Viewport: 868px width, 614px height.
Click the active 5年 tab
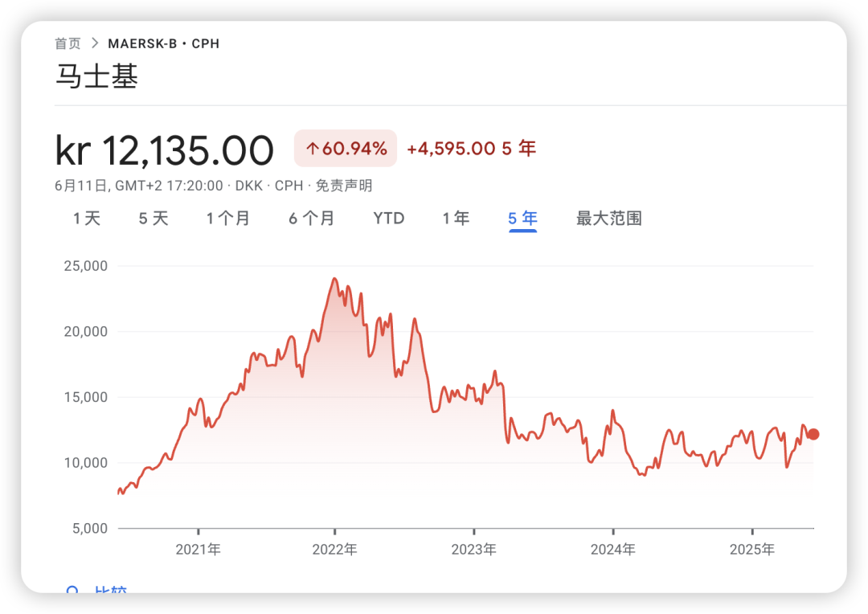pyautogui.click(x=522, y=219)
